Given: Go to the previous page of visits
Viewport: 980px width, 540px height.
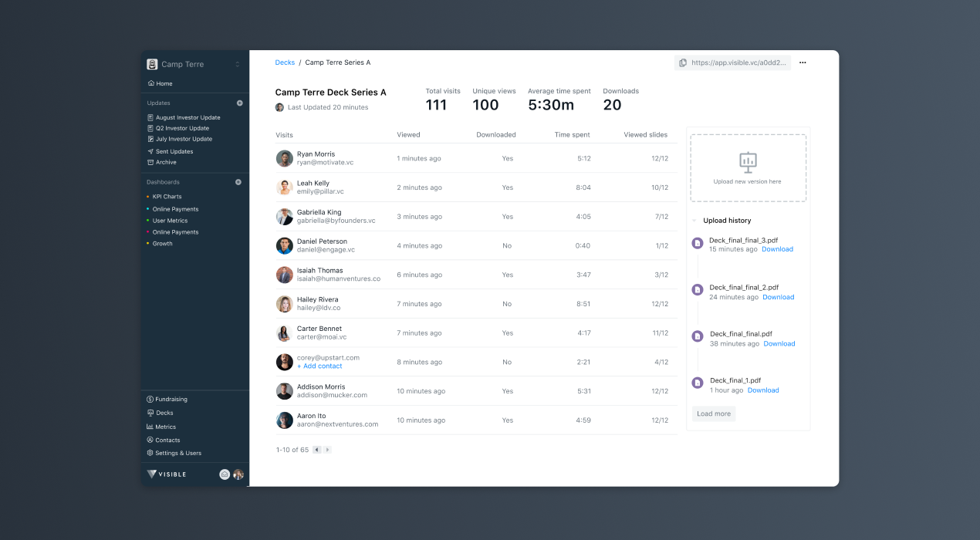Looking at the screenshot, I should [316, 450].
